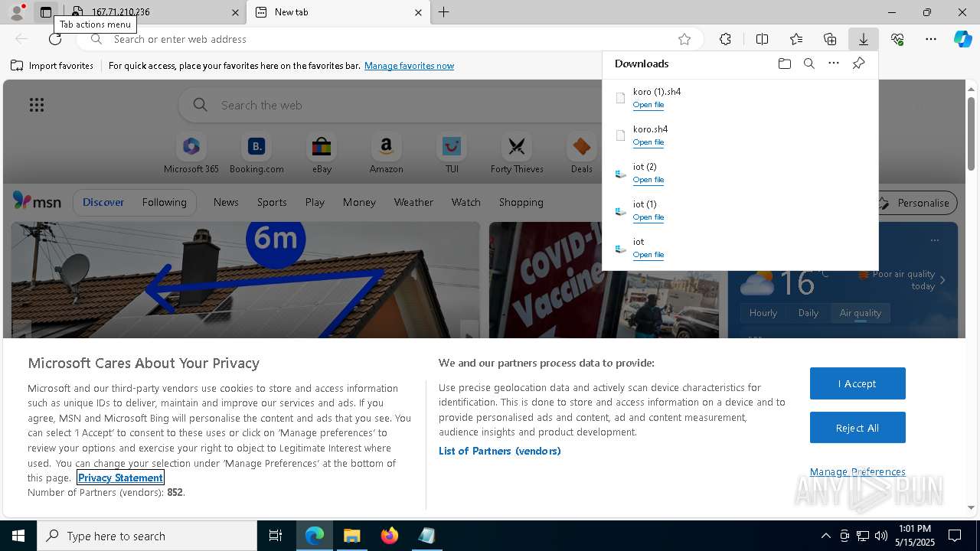This screenshot has height=551, width=980.
Task: Open List of Partners (vendors) link
Action: pyautogui.click(x=499, y=451)
